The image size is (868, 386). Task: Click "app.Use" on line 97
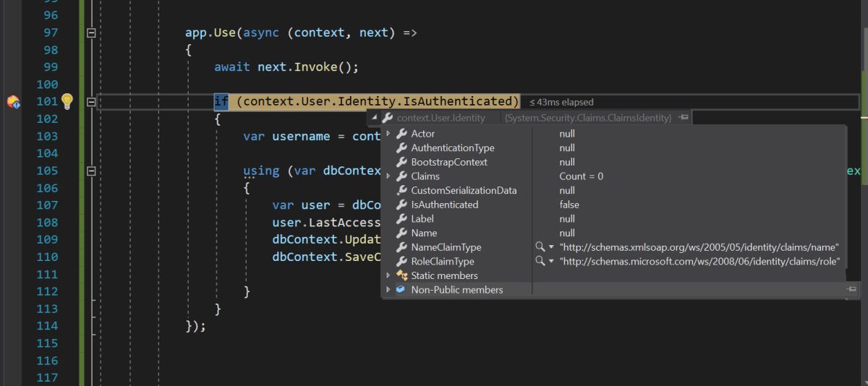tap(210, 33)
